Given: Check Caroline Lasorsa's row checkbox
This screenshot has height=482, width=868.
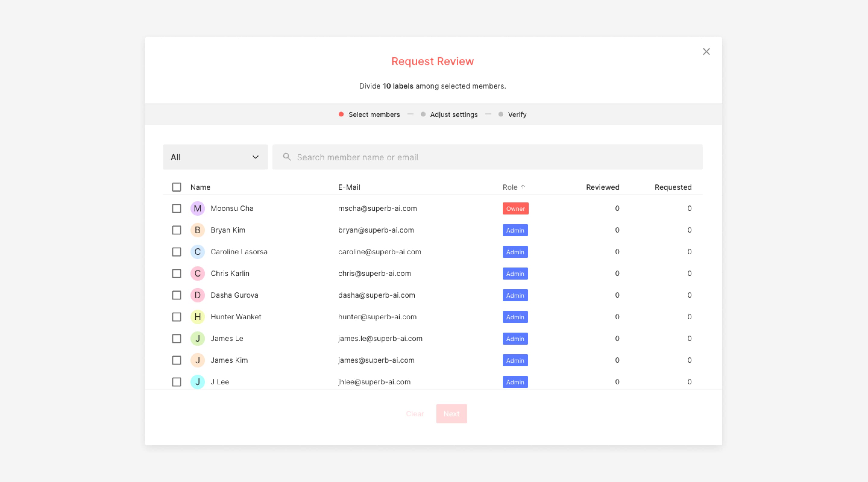Looking at the screenshot, I should pos(177,252).
